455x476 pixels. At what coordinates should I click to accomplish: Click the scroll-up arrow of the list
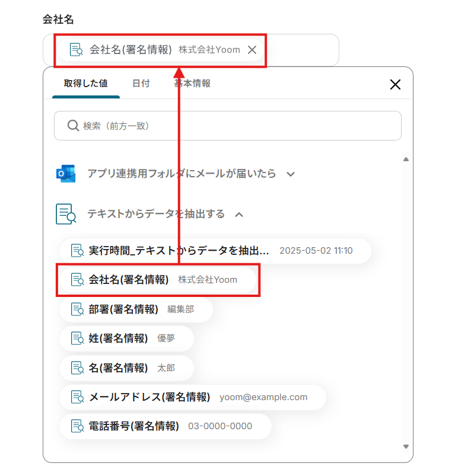406,159
